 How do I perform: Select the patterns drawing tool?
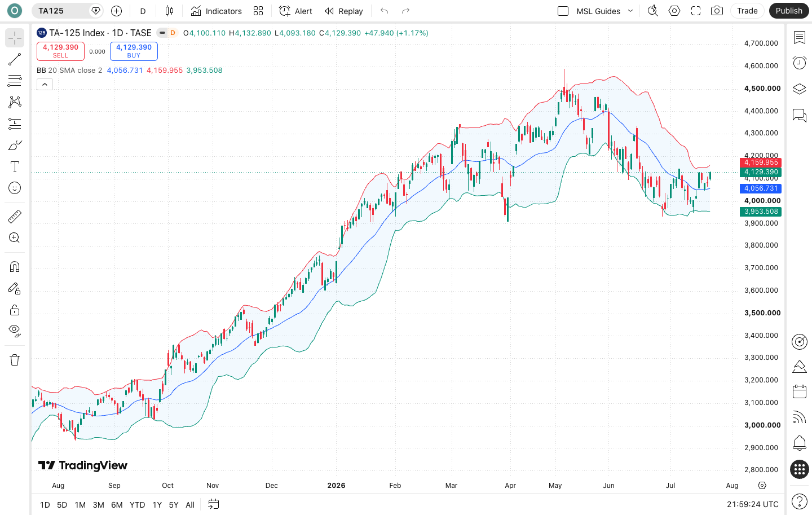15,102
